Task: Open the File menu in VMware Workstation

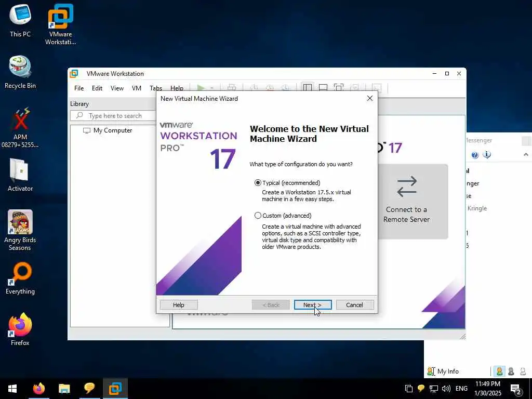Action: 79,88
